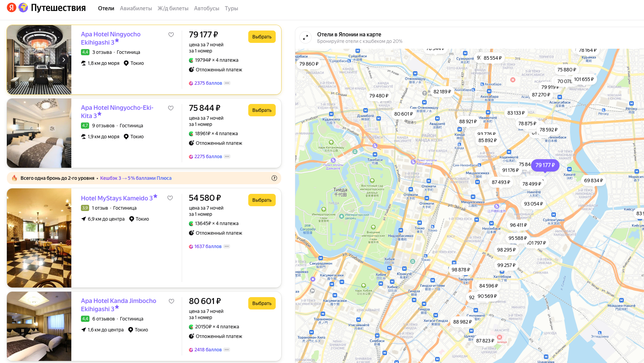Expand details for 2418 баллов
This screenshot has width=644, height=363.
point(227,350)
